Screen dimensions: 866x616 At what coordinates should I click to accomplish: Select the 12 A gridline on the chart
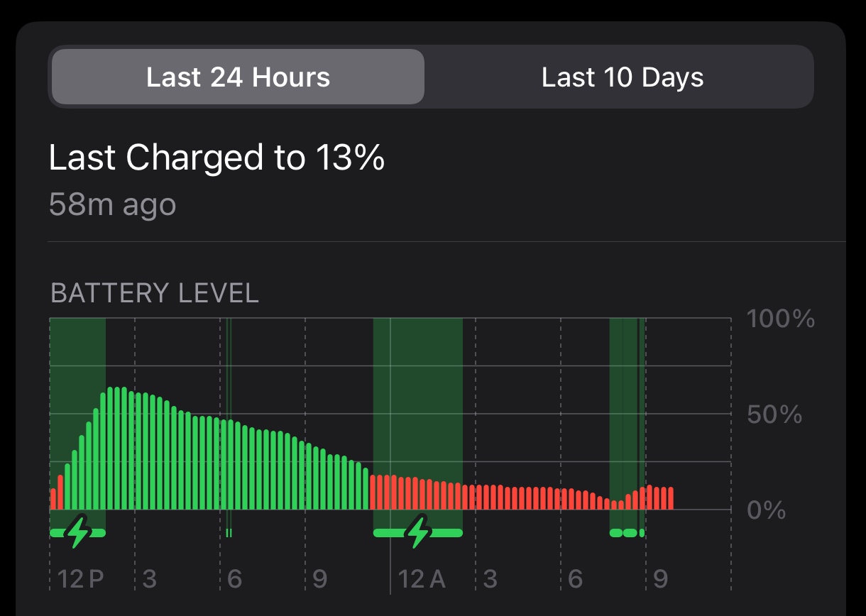tap(391, 415)
